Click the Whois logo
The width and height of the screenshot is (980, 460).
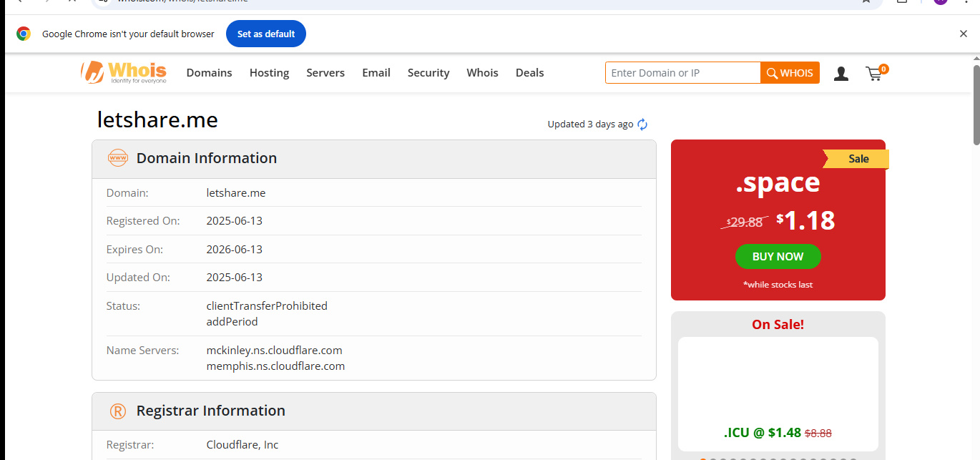(124, 72)
